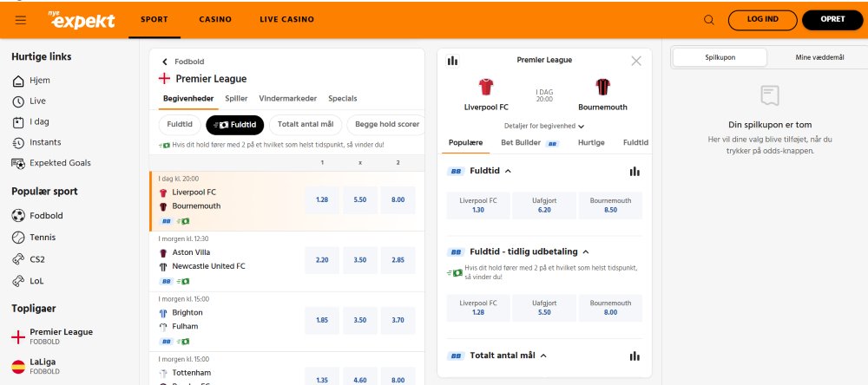Pick Brighton home odds 1.85
The height and width of the screenshot is (385, 868).
322,320
